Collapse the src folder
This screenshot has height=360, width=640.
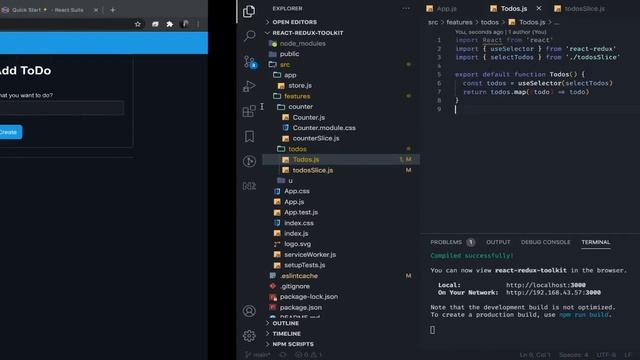[x=285, y=64]
